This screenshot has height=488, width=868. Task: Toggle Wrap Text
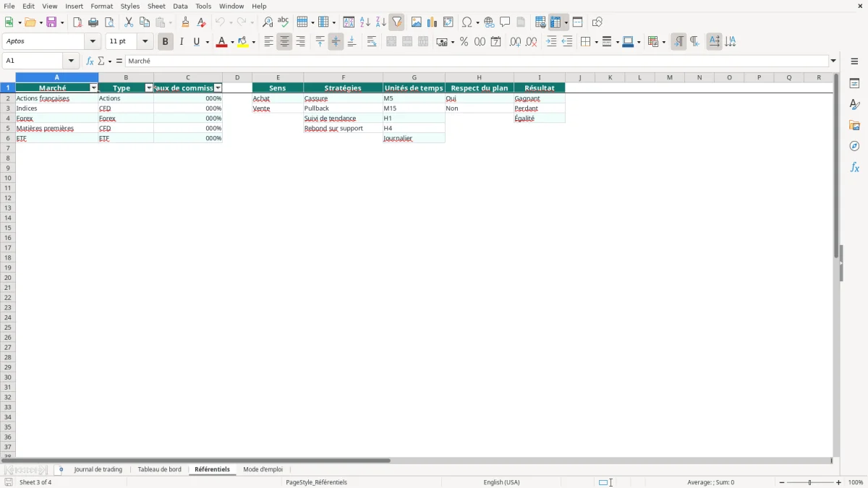372,42
